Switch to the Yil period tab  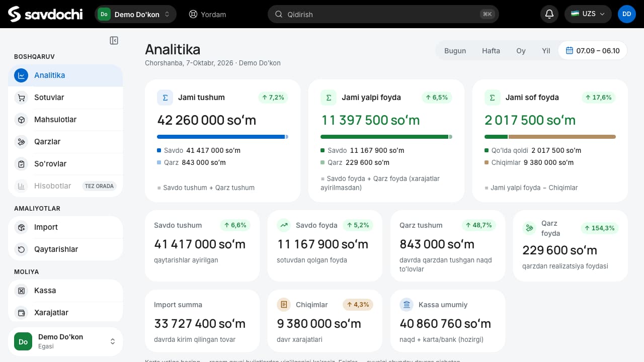pos(546,51)
